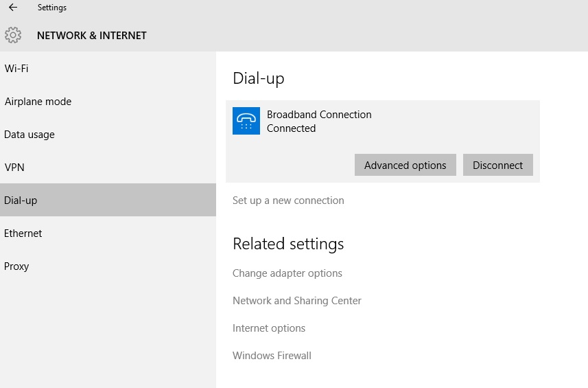Click Advanced options button

click(405, 165)
